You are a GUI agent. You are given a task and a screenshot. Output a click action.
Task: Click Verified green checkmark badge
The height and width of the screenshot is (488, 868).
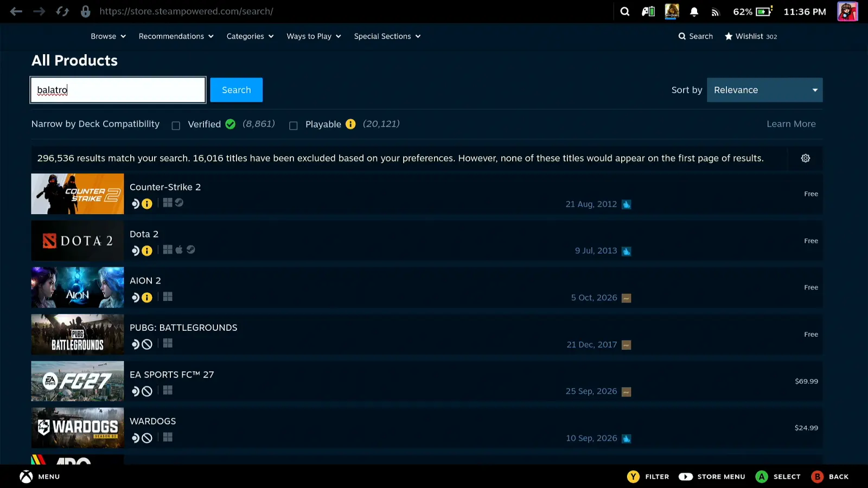pyautogui.click(x=231, y=124)
